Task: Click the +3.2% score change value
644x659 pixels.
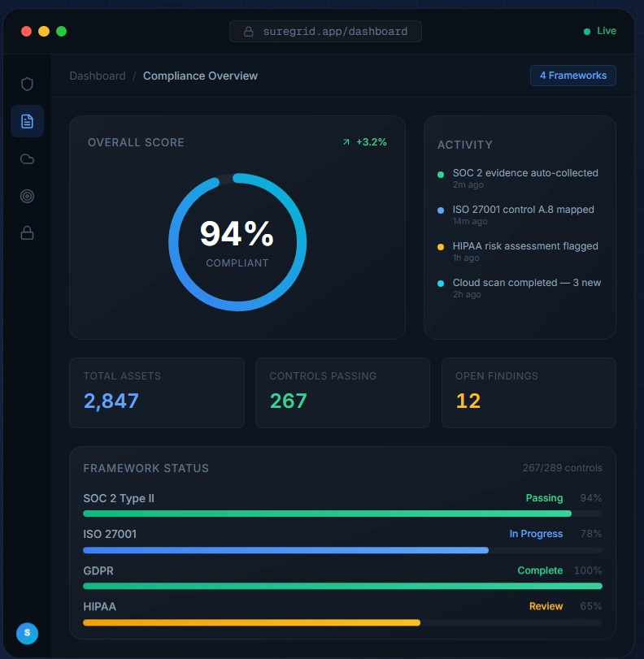Action: [372, 142]
